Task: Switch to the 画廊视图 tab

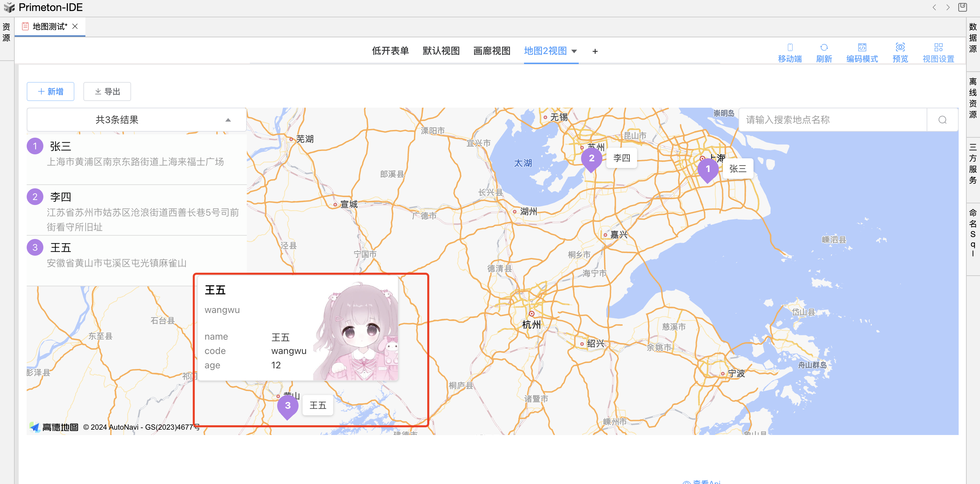Action: (x=492, y=51)
